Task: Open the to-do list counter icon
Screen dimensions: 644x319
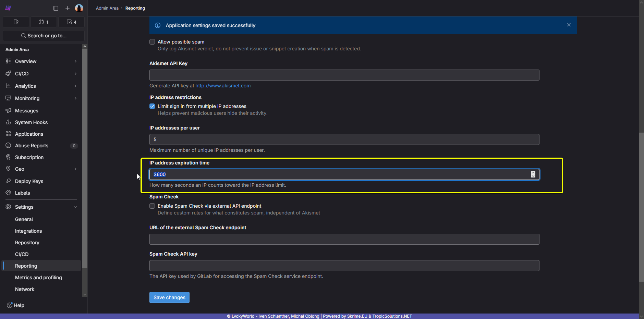Action: (71, 22)
